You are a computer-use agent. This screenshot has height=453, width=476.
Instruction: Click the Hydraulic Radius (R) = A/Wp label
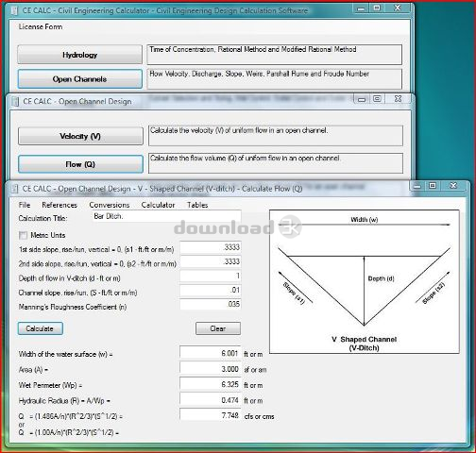pyautogui.click(x=64, y=401)
